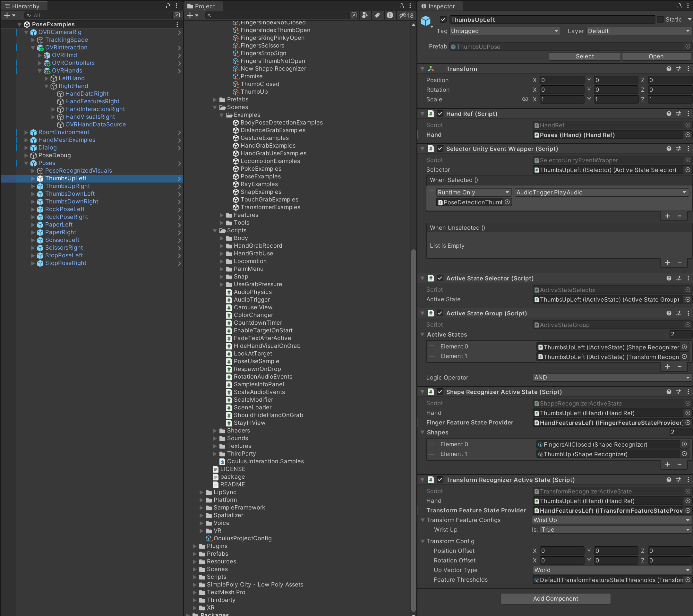The image size is (693, 616).
Task: Click the prefab Open button
Action: tap(656, 56)
